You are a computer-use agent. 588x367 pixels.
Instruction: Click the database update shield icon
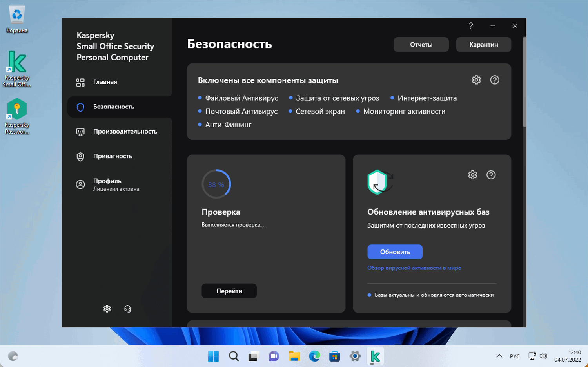(380, 182)
